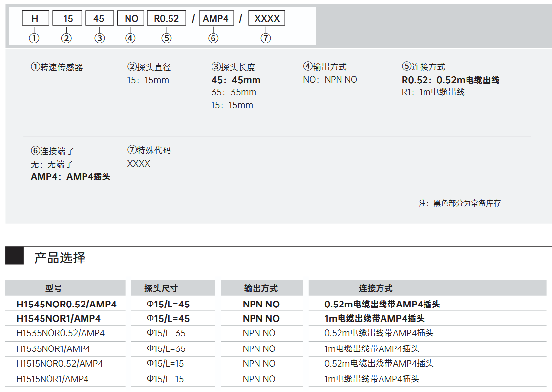Click the circled 5 icon next to 连接方式 legend
This screenshot has width=552, height=392.
(x=406, y=67)
